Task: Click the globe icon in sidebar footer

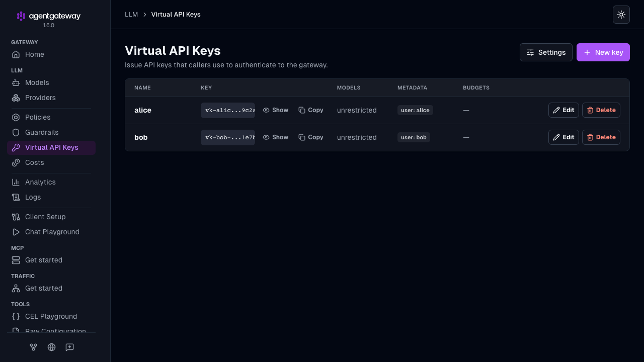Action: coord(51,347)
